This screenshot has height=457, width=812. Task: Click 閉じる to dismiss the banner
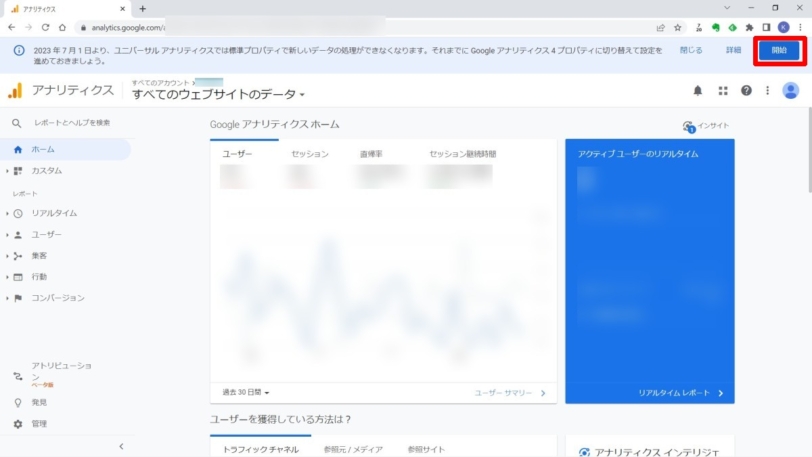(691, 50)
